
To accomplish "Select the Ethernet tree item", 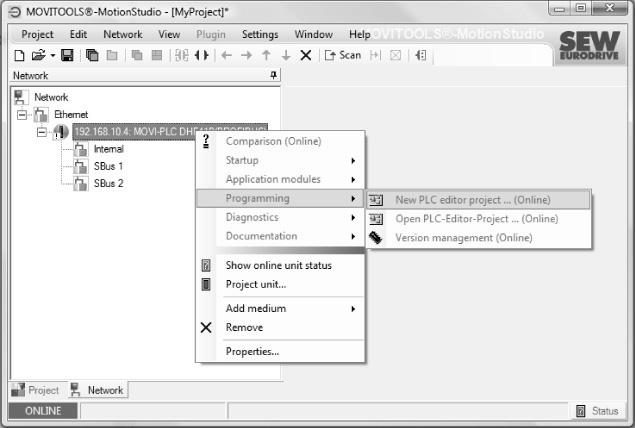I will click(x=71, y=115).
